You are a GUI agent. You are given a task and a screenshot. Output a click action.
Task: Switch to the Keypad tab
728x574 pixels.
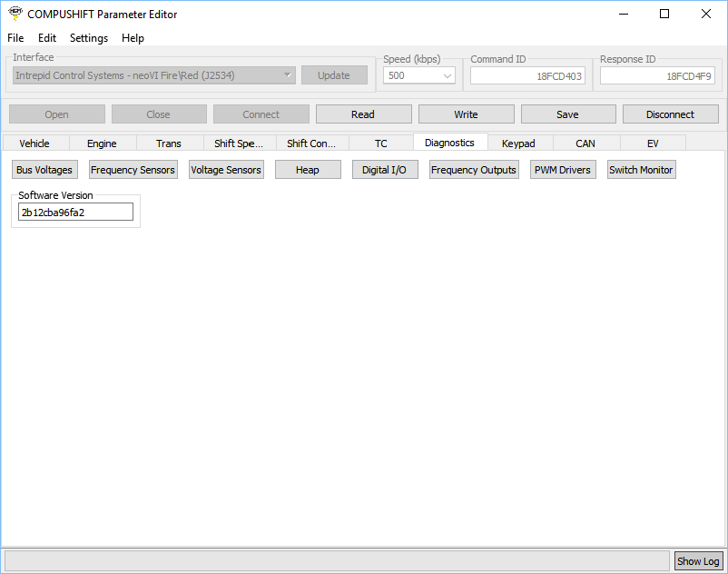coord(518,143)
